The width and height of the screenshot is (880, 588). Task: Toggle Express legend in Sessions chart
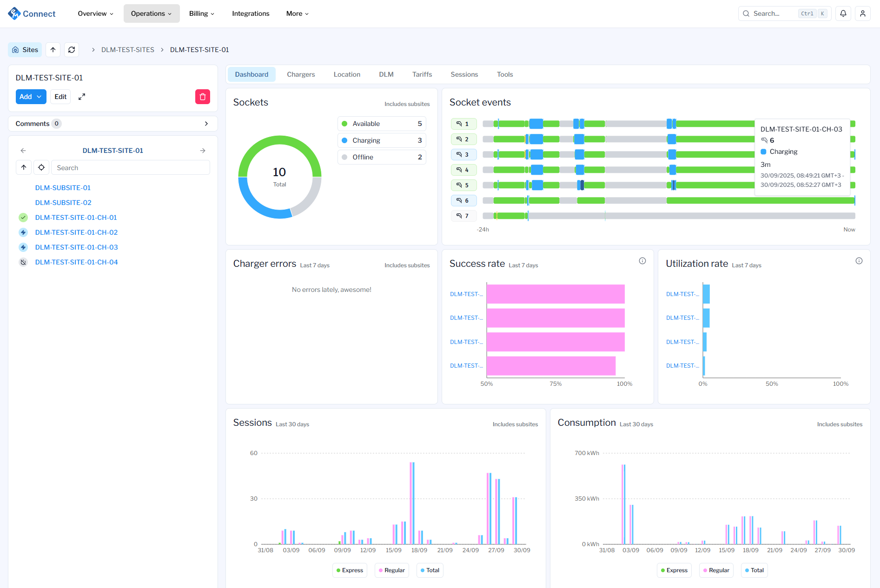(350, 570)
